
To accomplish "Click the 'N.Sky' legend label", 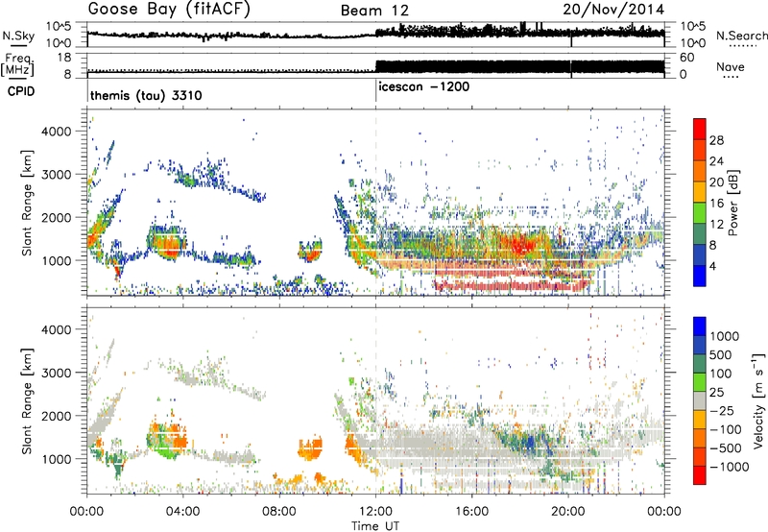I will 18,36.
